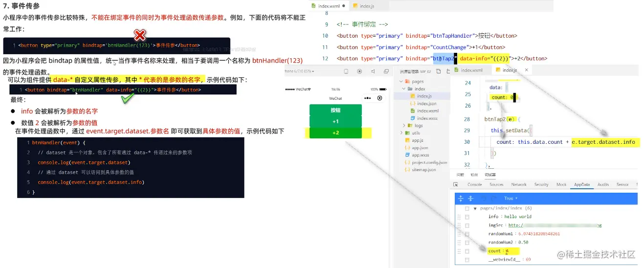Switch to index.js tab in top editor
Viewport: 644px width, 268px height.
[x=367, y=6]
